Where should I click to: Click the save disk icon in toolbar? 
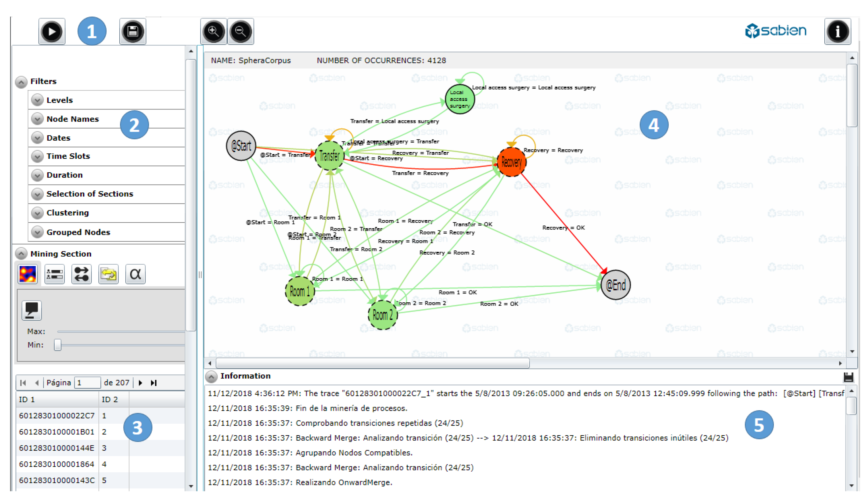pos(133,32)
